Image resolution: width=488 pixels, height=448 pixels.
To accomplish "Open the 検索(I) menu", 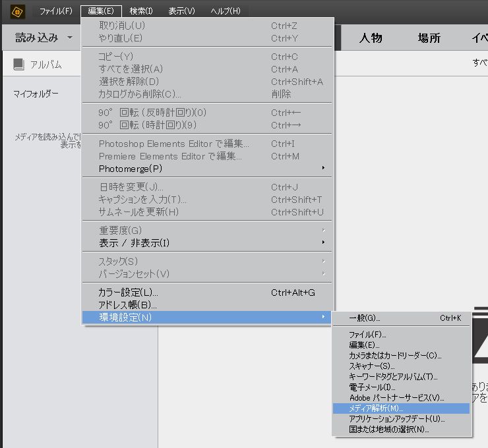I will [141, 11].
